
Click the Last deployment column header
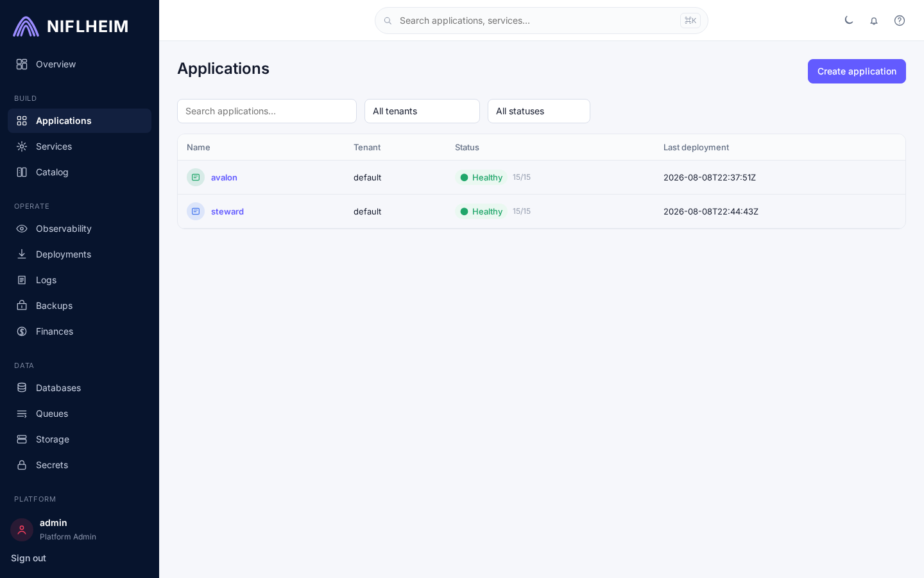point(696,147)
